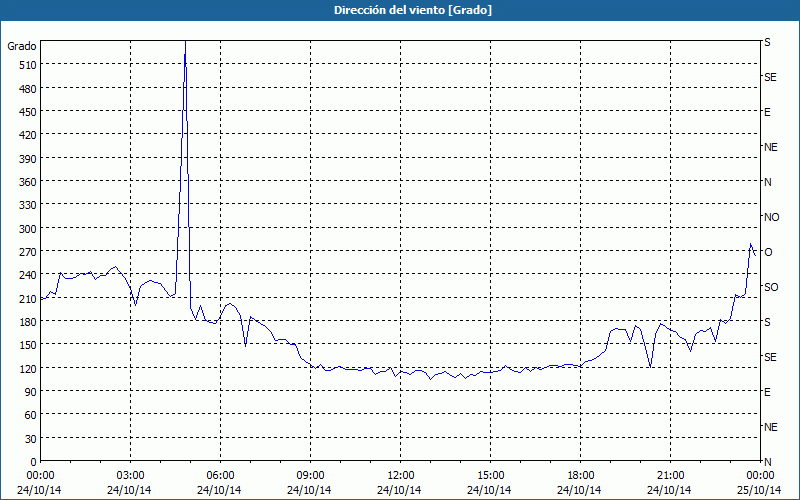Click the Grado unit label on the axis
The height and width of the screenshot is (500, 800).
coord(21,46)
